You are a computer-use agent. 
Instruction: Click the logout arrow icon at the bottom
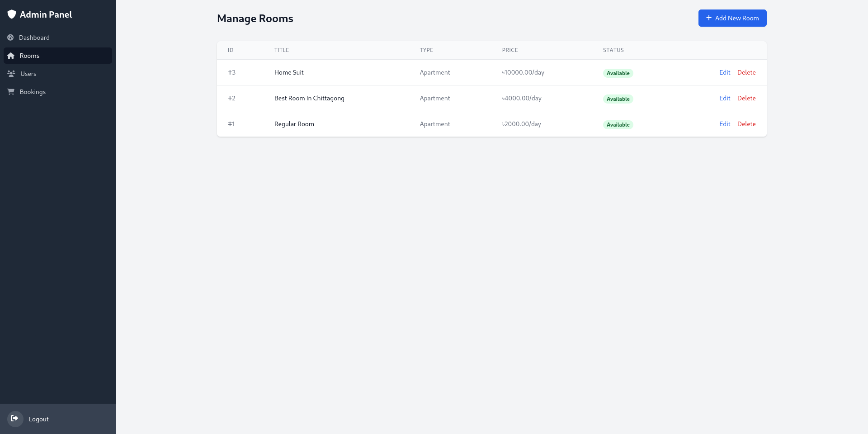pyautogui.click(x=15, y=419)
